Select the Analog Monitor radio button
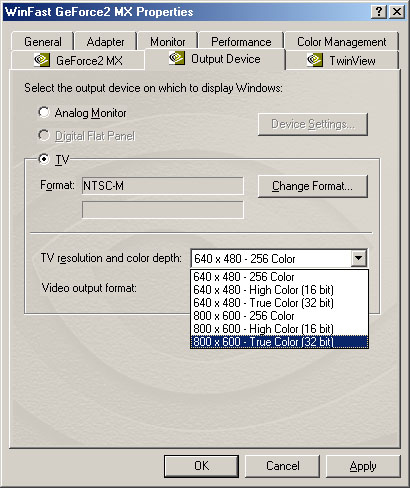Image resolution: width=410 pixels, height=488 pixels. click(44, 112)
